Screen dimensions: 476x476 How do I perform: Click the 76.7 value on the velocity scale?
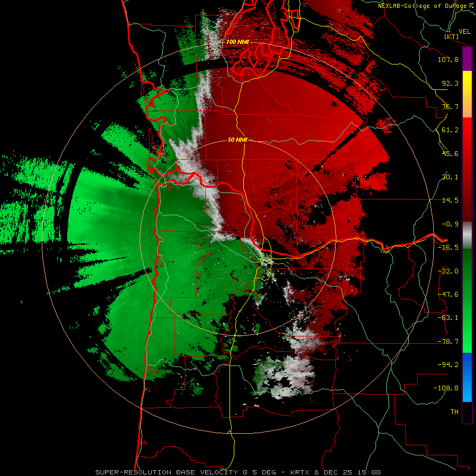coord(450,106)
